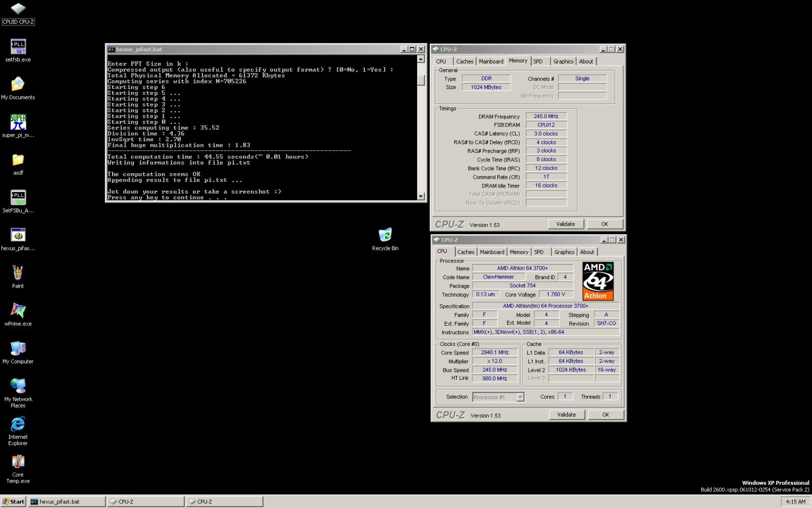Click the Core Speed 2940.1 MHz value
This screenshot has width=812, height=508.
click(495, 352)
